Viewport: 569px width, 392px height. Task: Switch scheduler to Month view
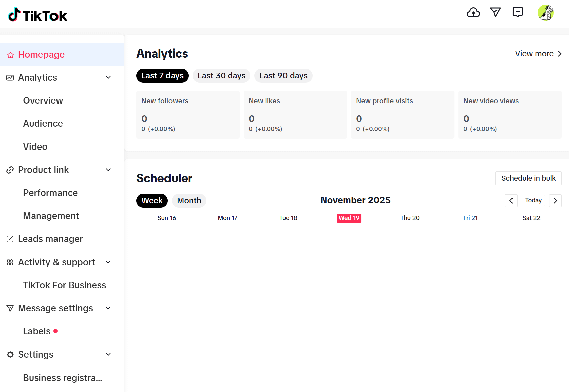click(189, 200)
